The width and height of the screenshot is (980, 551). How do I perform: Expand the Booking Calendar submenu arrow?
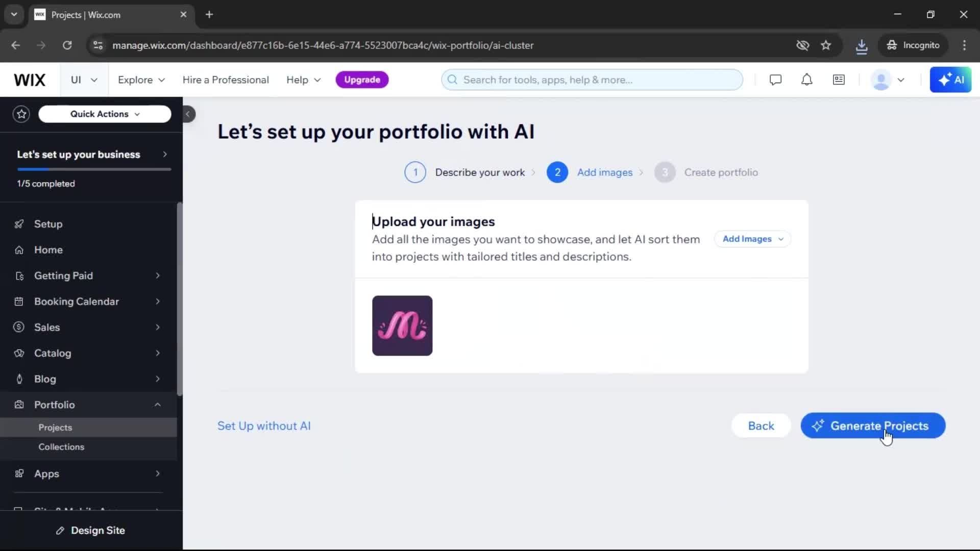[x=158, y=302]
